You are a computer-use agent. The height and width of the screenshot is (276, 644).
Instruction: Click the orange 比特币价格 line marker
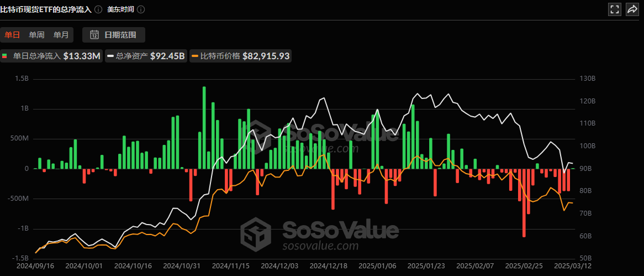click(x=196, y=56)
